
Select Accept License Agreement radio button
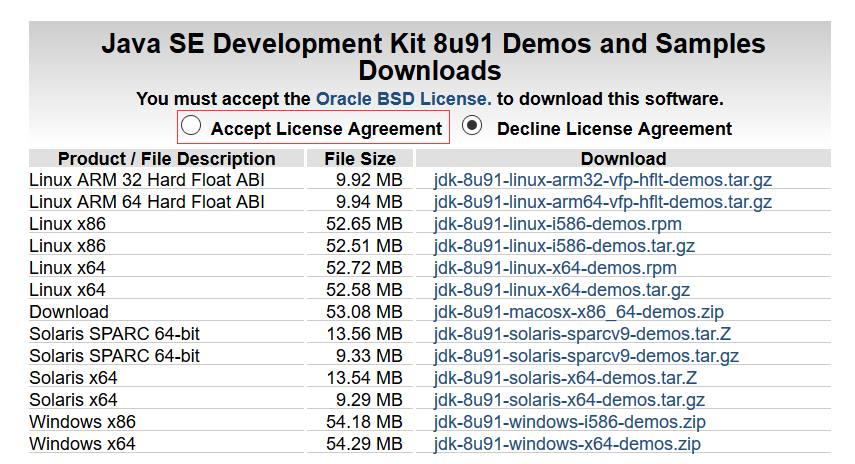tap(192, 127)
